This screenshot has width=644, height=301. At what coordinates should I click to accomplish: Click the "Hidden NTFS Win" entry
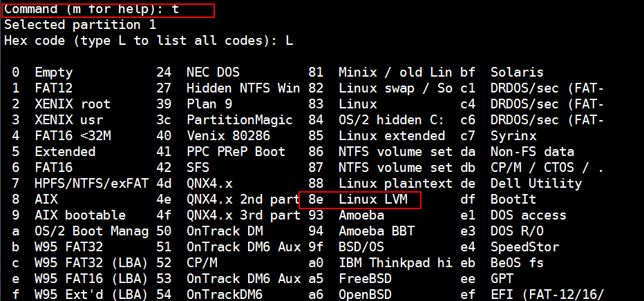[243, 88]
